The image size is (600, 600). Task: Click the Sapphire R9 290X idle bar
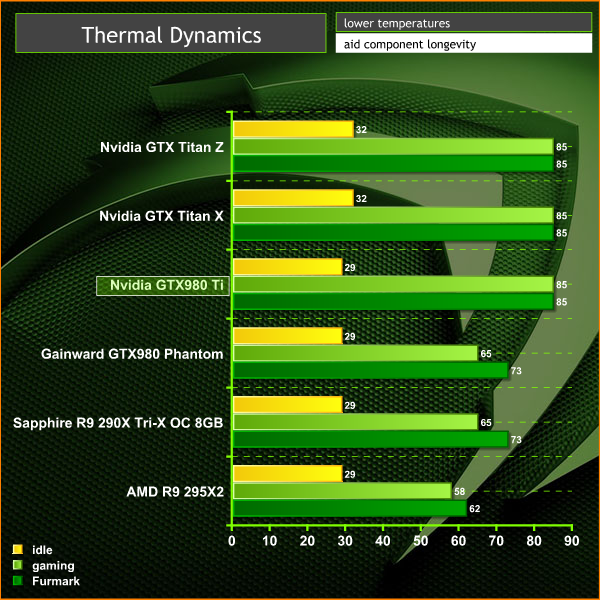click(x=288, y=404)
